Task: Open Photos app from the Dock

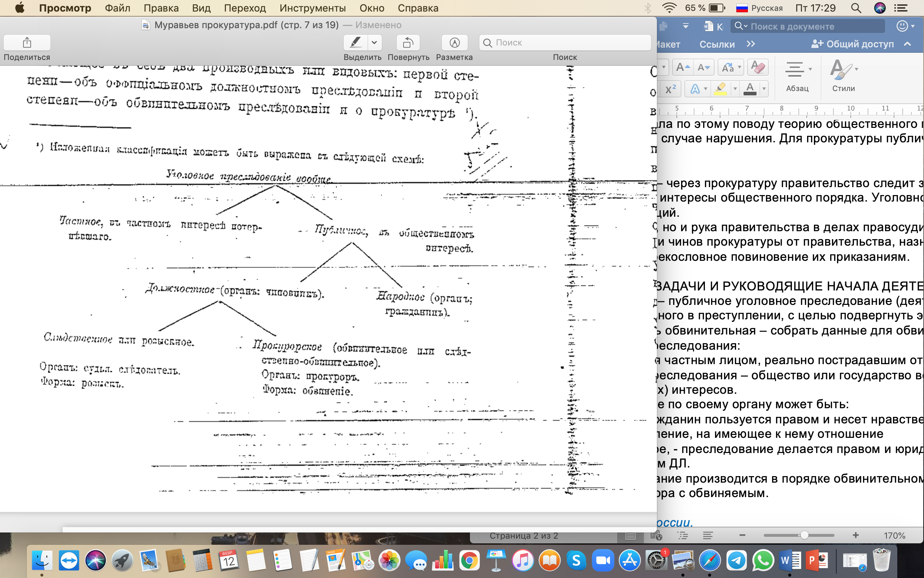Action: tap(389, 560)
